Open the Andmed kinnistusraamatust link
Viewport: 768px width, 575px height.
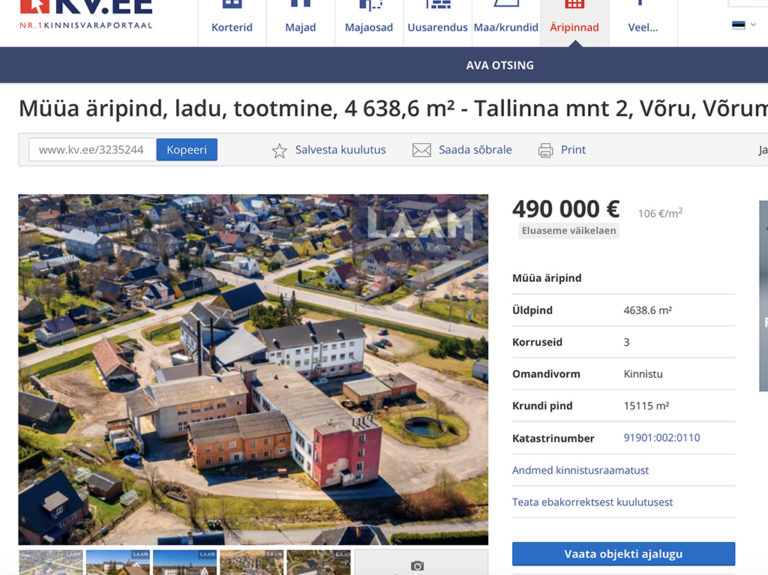pyautogui.click(x=580, y=470)
